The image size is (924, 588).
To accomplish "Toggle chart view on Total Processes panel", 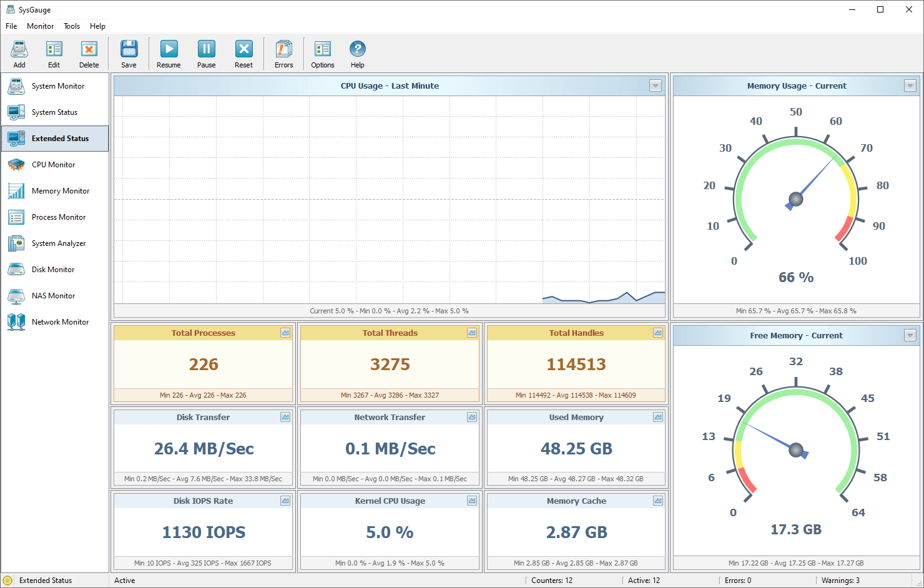I will pyautogui.click(x=285, y=333).
